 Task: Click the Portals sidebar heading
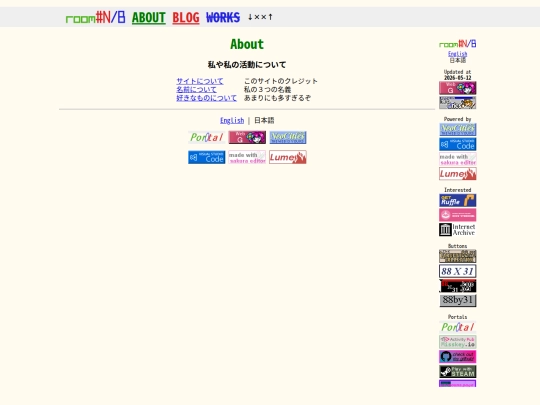(457, 317)
